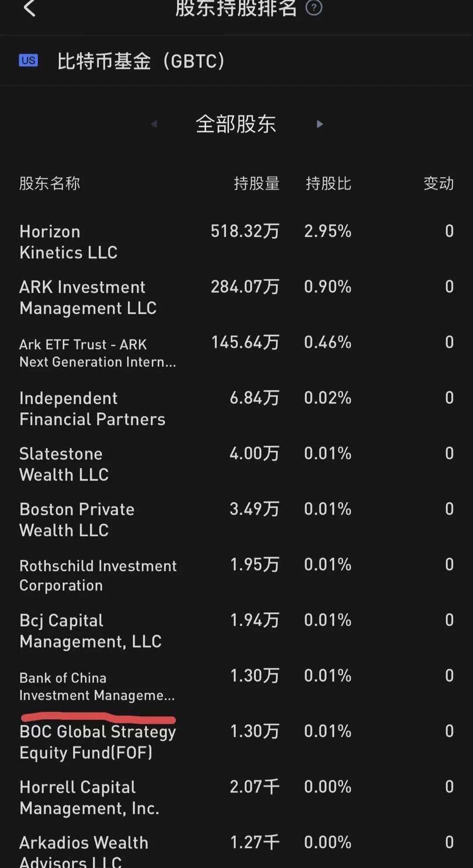Sort by 持股量 column header
The width and height of the screenshot is (473, 868).
(257, 183)
